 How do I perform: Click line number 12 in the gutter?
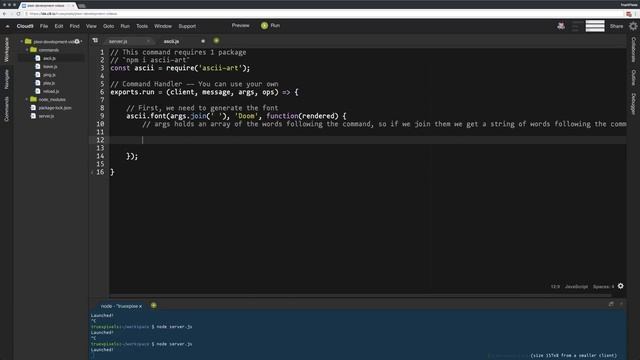click(x=100, y=140)
